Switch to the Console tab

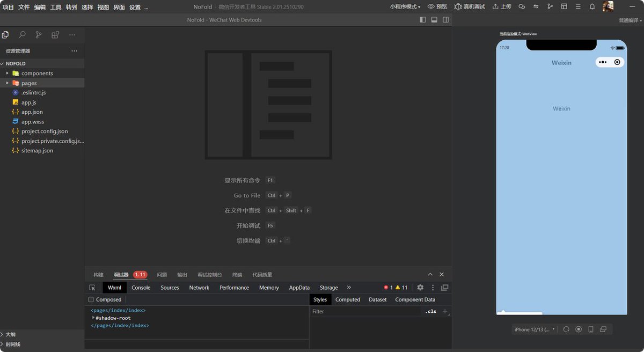point(141,288)
